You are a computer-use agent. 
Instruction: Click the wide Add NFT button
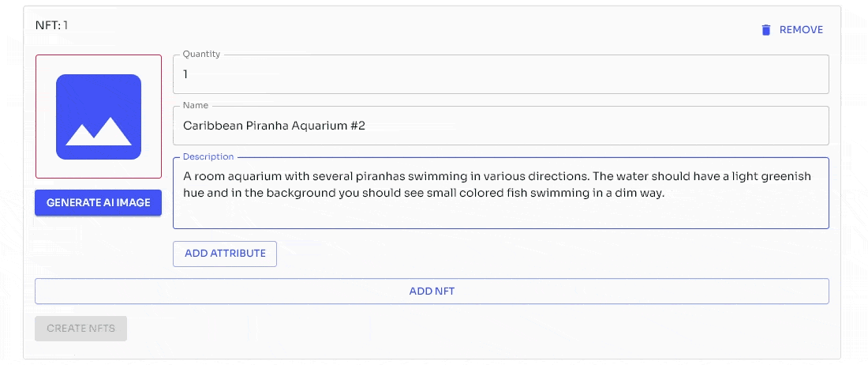[x=432, y=292]
